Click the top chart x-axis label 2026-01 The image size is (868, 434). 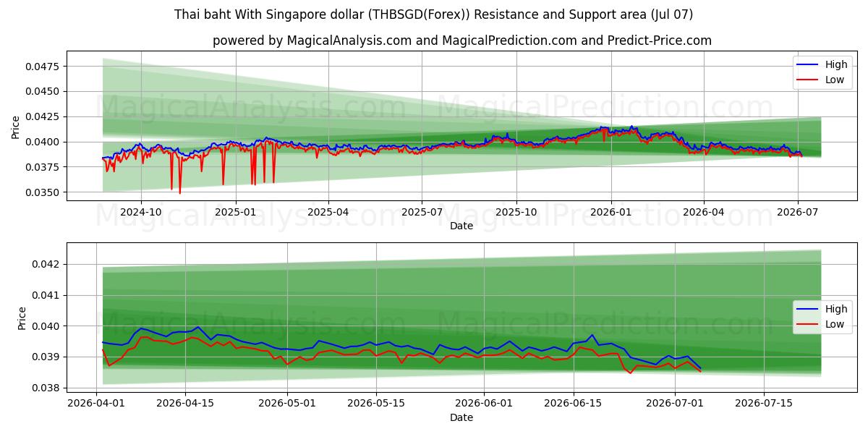coord(611,213)
